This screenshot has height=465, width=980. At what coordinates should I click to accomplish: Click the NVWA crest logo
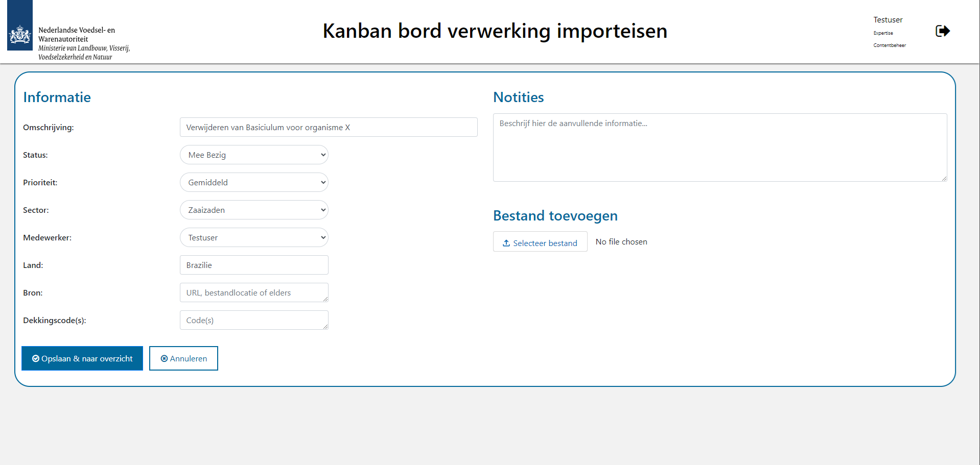click(20, 35)
